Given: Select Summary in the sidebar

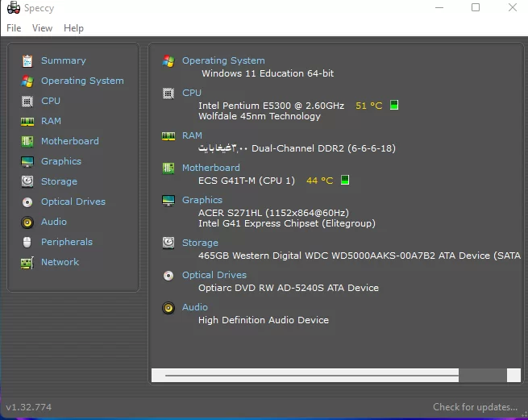Looking at the screenshot, I should point(64,60).
